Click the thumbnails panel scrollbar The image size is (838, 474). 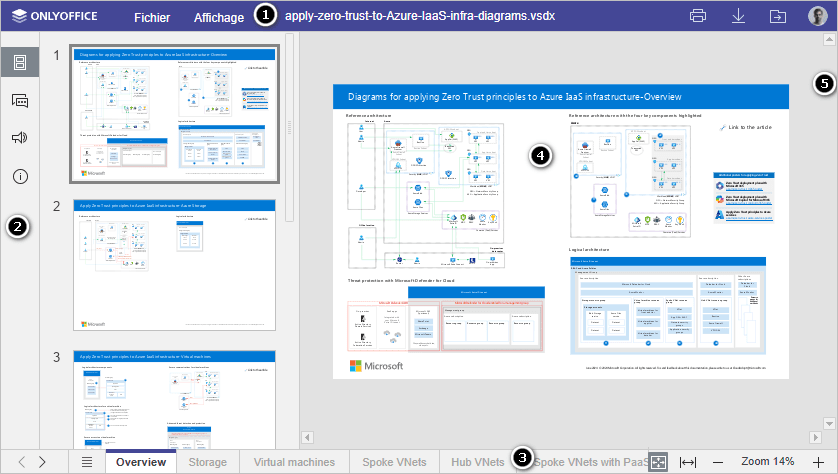pyautogui.click(x=289, y=127)
